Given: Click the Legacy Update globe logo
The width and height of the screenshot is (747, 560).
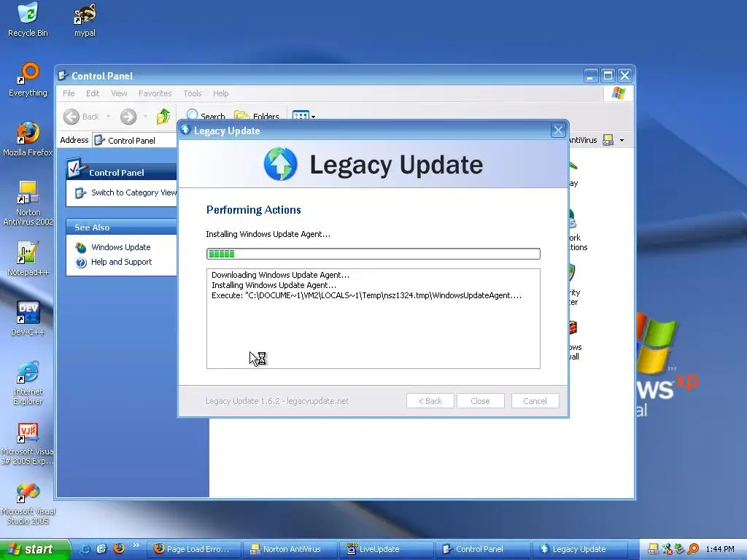Looking at the screenshot, I should coord(281,164).
